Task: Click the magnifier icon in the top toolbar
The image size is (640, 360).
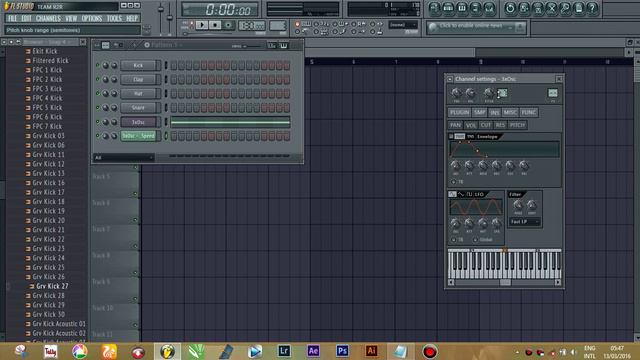Action: [x=565, y=8]
